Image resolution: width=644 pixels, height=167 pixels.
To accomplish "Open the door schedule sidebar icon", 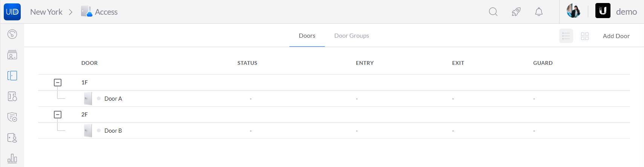I will (12, 97).
